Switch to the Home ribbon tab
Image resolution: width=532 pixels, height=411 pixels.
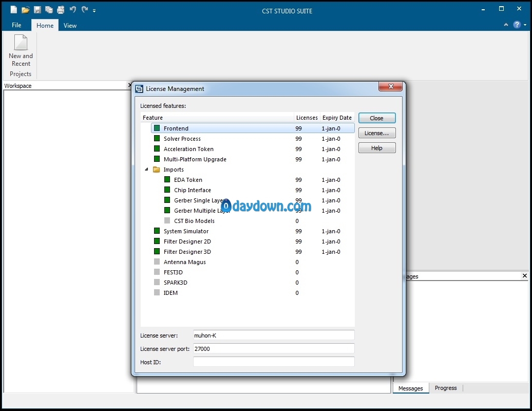45,26
